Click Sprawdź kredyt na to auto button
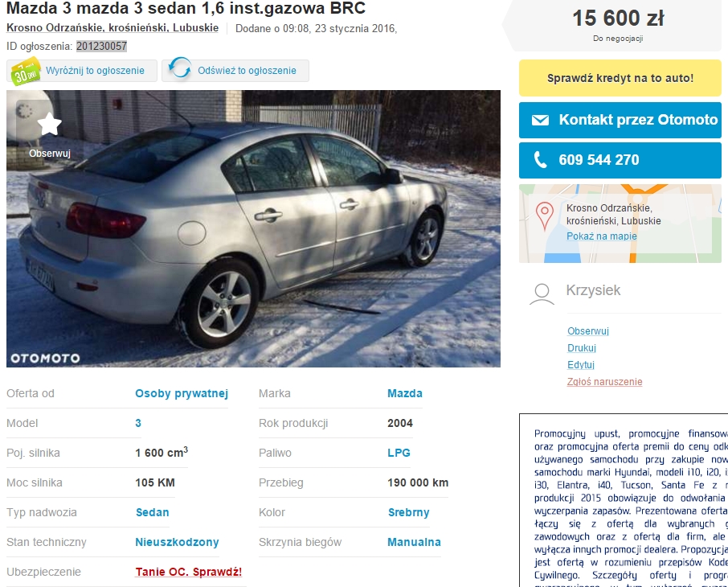 (x=620, y=78)
